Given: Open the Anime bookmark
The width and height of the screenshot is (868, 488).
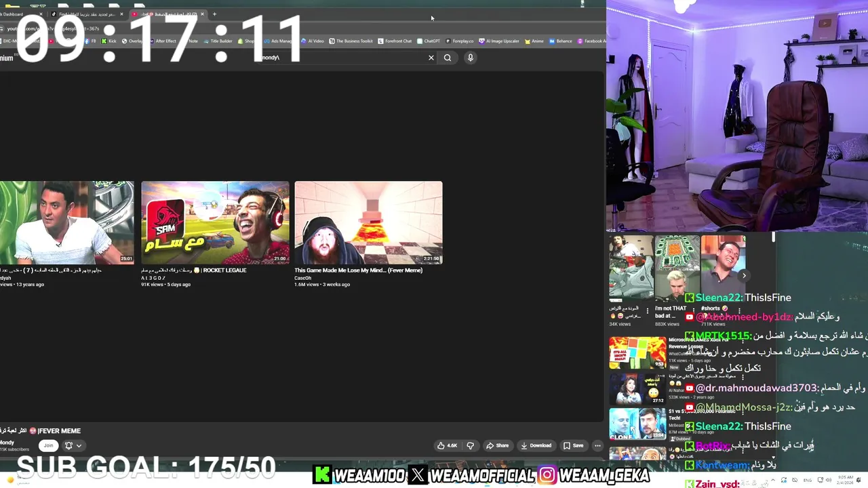Looking at the screenshot, I should [x=534, y=41].
